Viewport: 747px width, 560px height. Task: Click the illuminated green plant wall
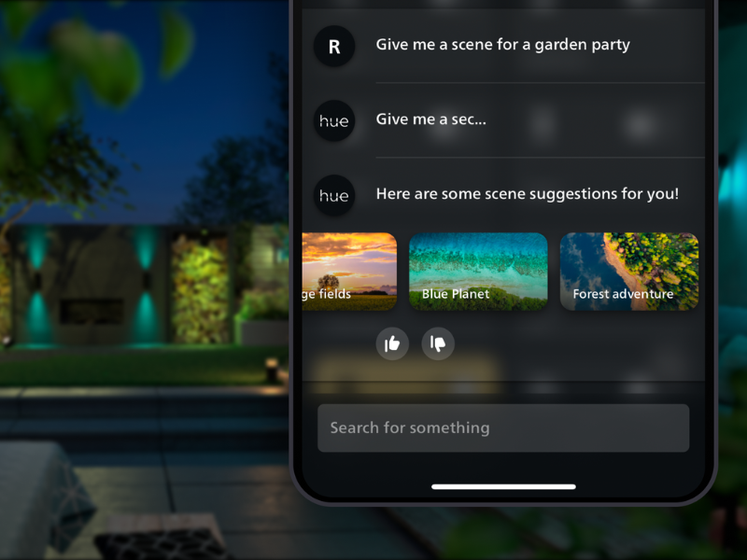point(200,288)
